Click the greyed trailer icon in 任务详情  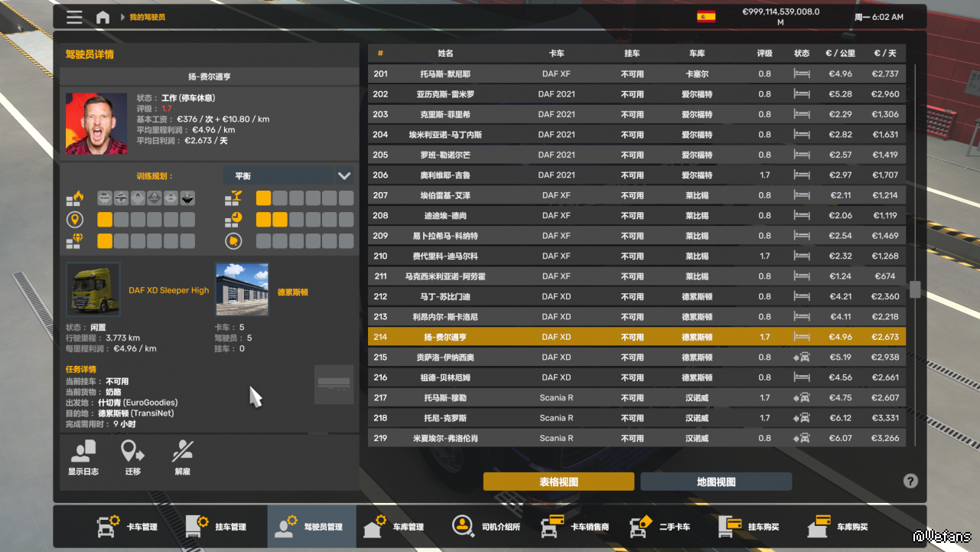point(334,384)
